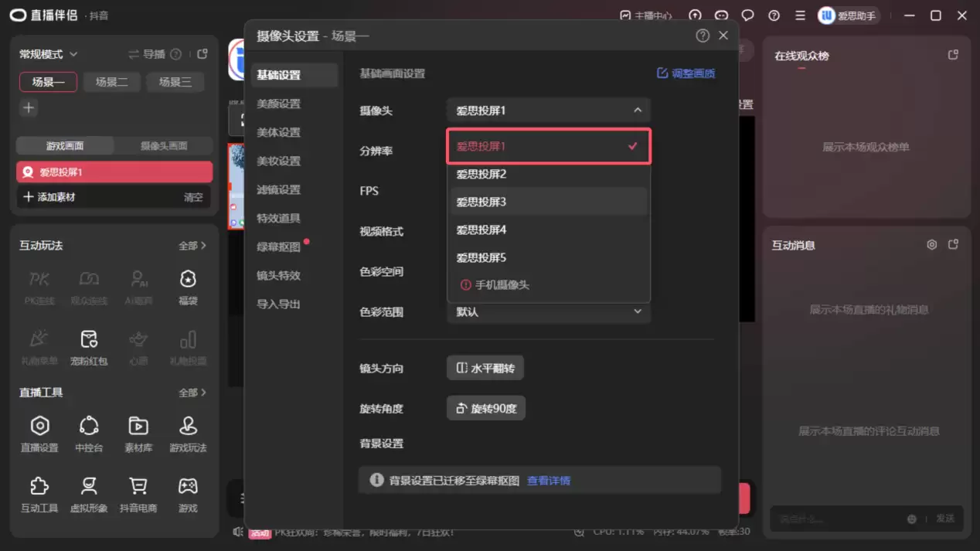
Task: Open 虚拟形象 avatar tool
Action: click(x=89, y=494)
